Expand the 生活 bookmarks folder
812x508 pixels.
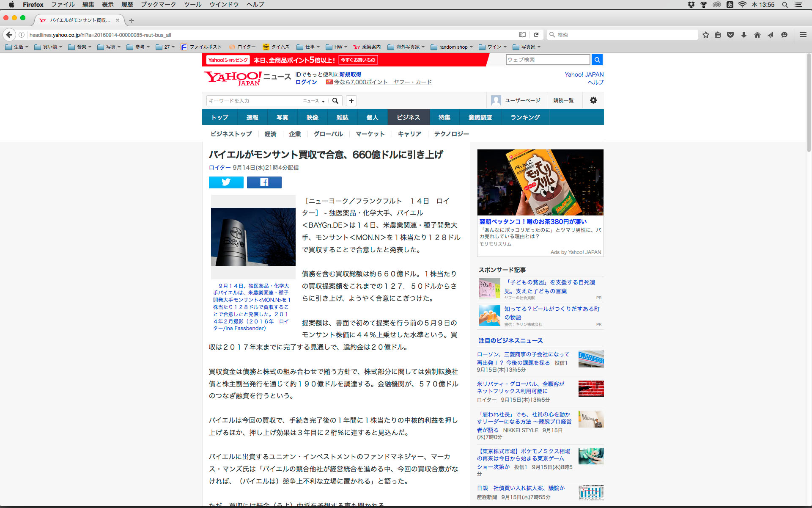[x=17, y=47]
